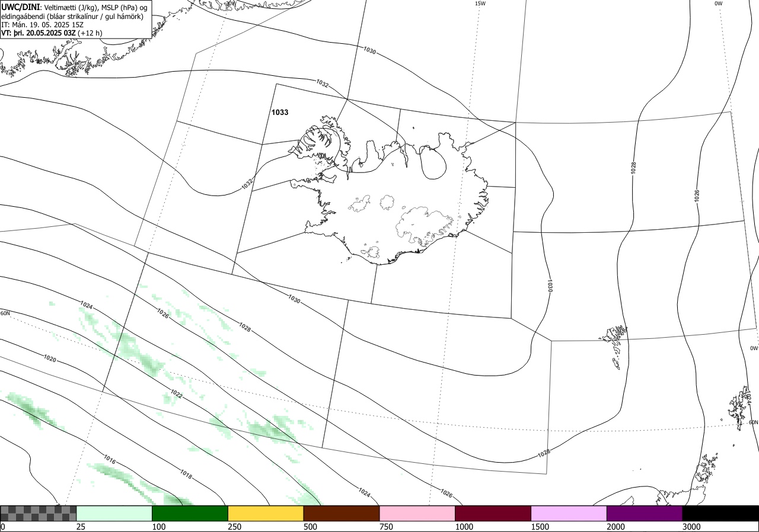This screenshot has width=759, height=532.
Task: Pick the yellow 250–500 legend swatch
Action: pyautogui.click(x=266, y=513)
